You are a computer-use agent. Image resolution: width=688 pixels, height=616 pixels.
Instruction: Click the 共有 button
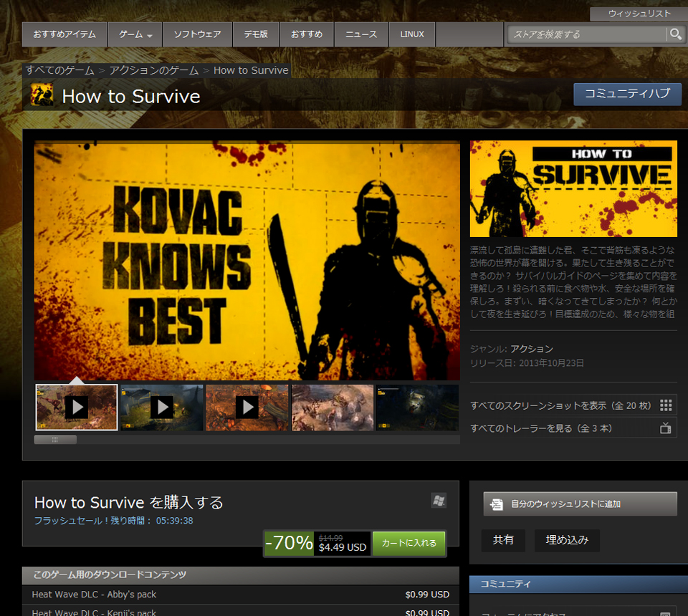(x=503, y=539)
